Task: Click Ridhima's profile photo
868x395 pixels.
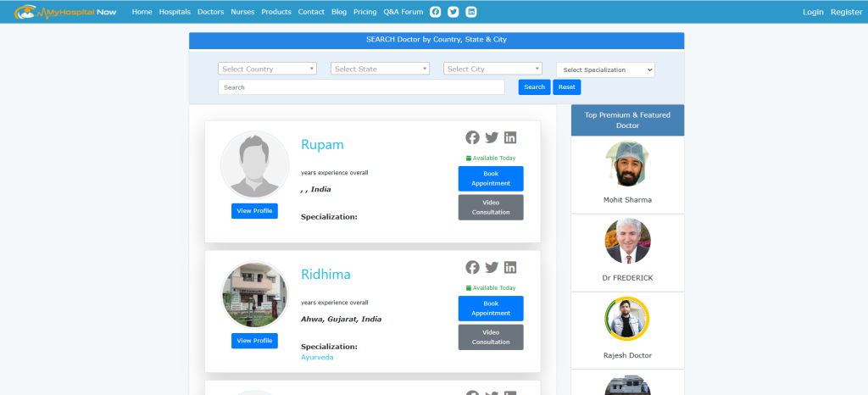Action: point(254,295)
